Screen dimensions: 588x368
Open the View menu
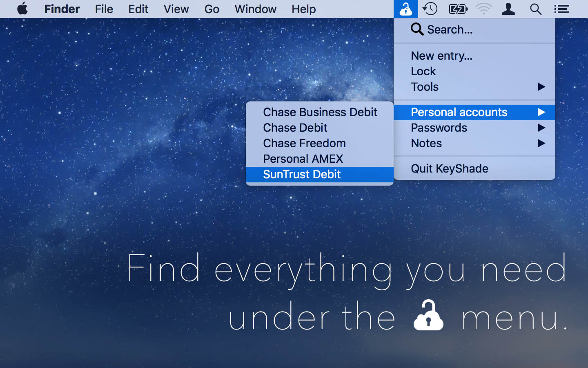176,9
